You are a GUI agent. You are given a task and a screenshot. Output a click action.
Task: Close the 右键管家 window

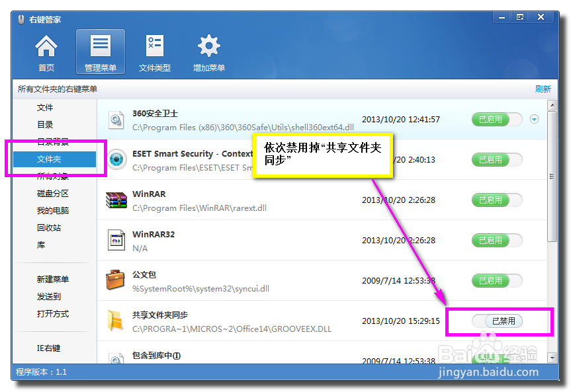[x=541, y=17]
